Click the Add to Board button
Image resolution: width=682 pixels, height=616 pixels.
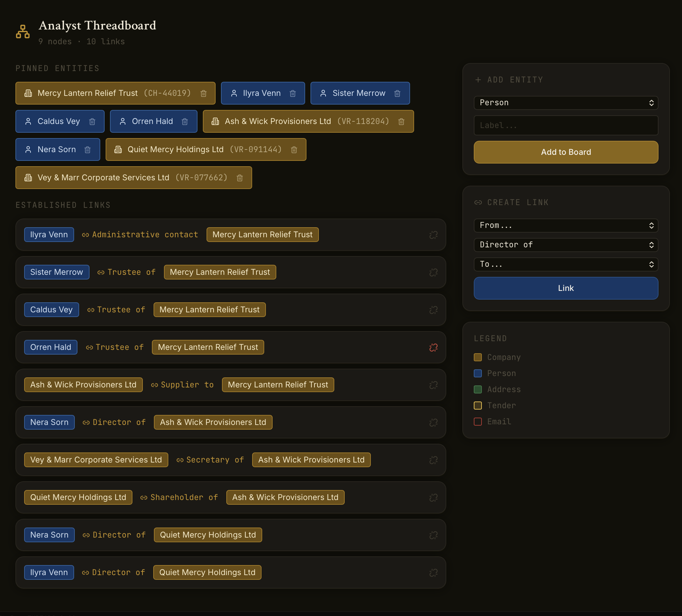[566, 152]
